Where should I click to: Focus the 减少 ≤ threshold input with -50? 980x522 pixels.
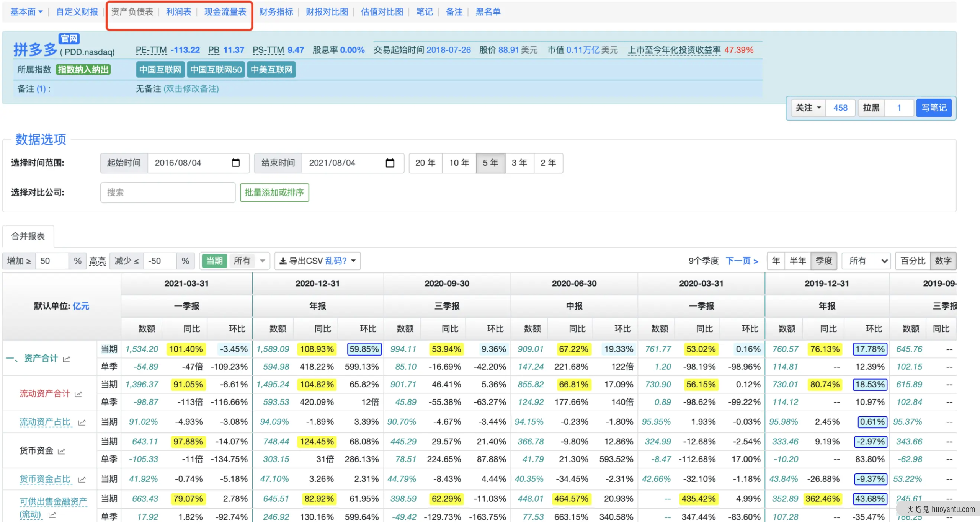point(160,261)
